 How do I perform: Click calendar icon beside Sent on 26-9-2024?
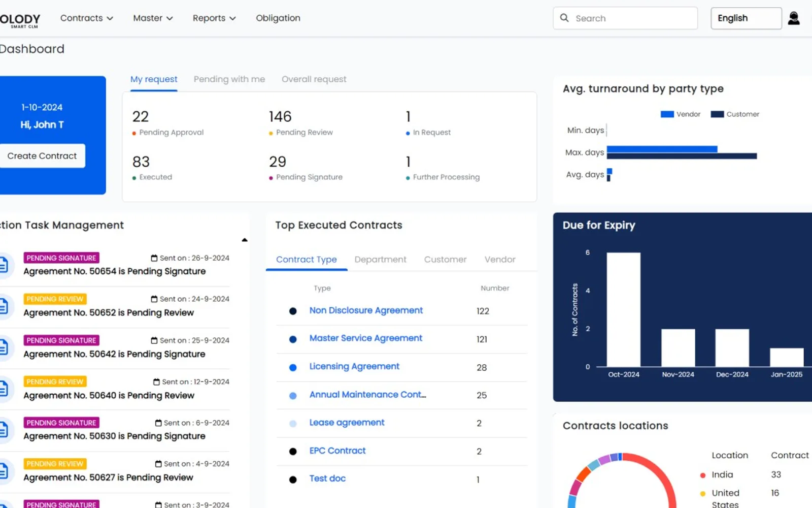click(x=154, y=258)
